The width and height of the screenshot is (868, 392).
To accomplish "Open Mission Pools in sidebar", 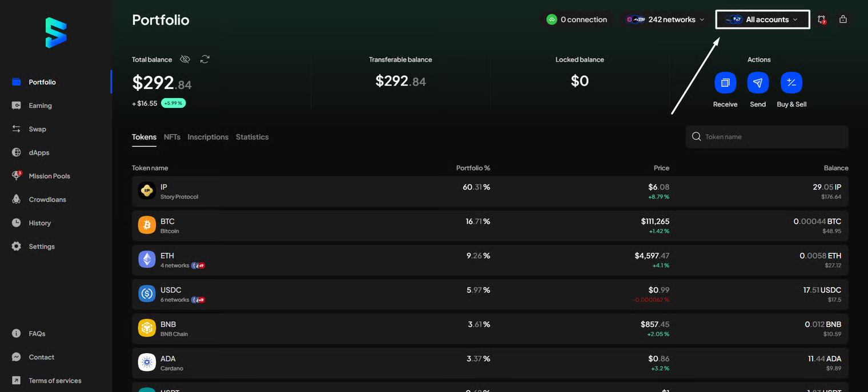I will [x=49, y=176].
